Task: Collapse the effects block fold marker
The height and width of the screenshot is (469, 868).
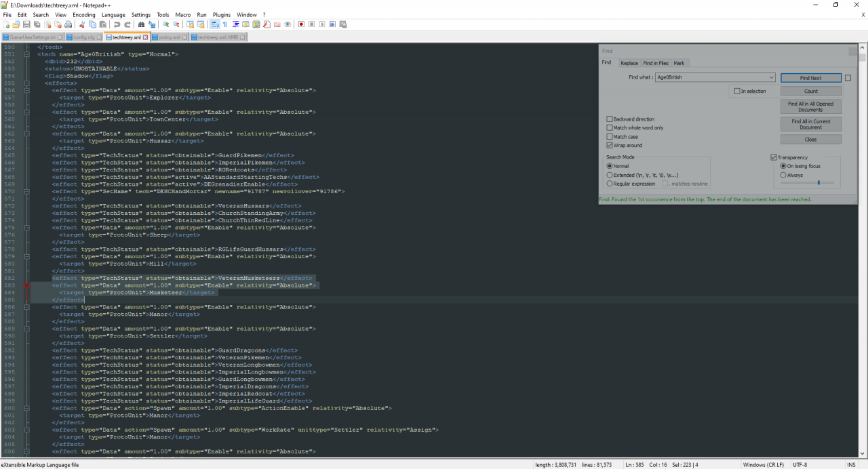Action: click(x=27, y=83)
